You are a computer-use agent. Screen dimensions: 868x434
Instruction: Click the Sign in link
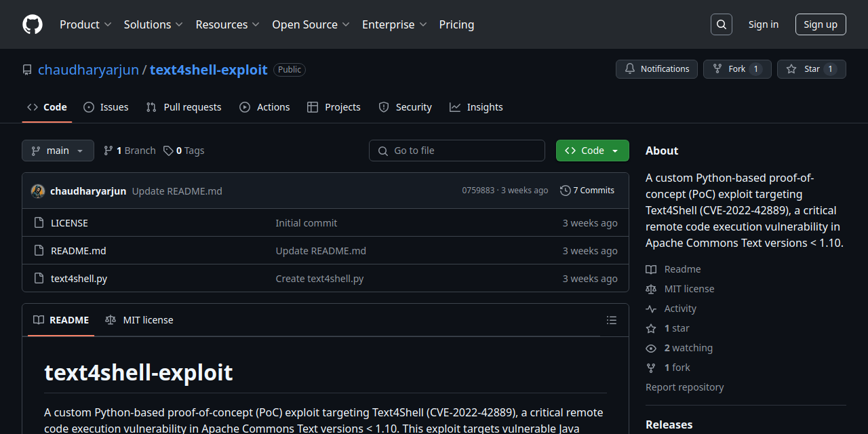tap(764, 24)
